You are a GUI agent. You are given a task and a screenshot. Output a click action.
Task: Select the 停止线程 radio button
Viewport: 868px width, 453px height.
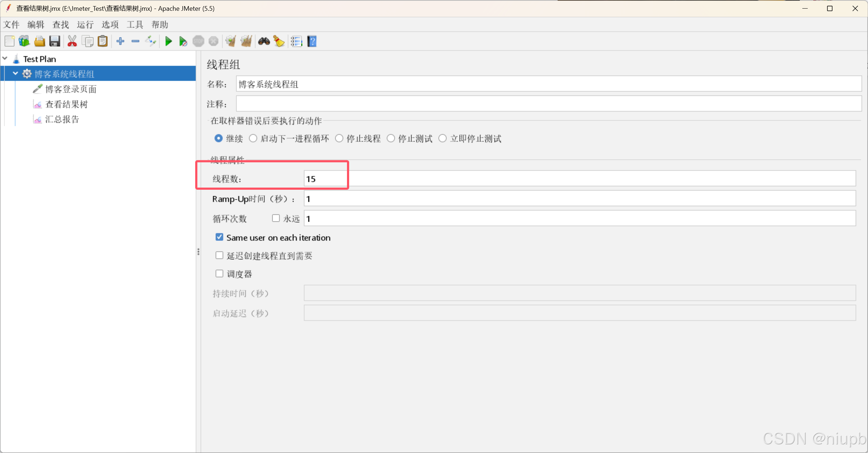(x=339, y=138)
